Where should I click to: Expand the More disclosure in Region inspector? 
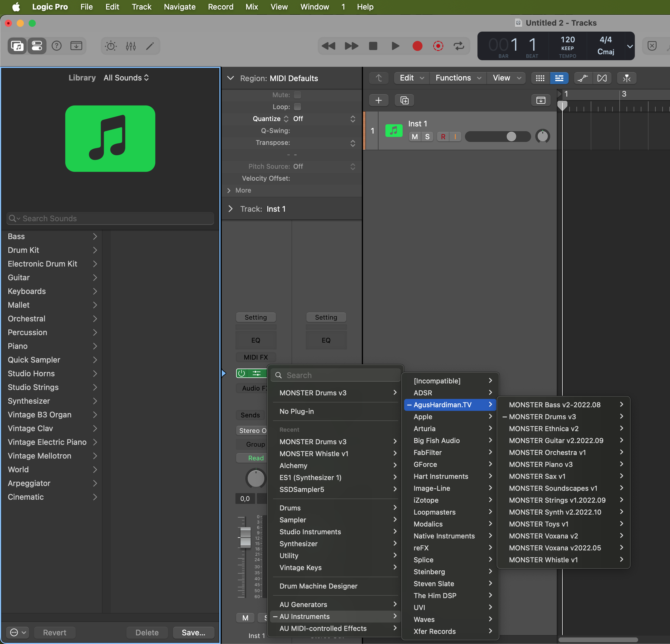tap(229, 190)
